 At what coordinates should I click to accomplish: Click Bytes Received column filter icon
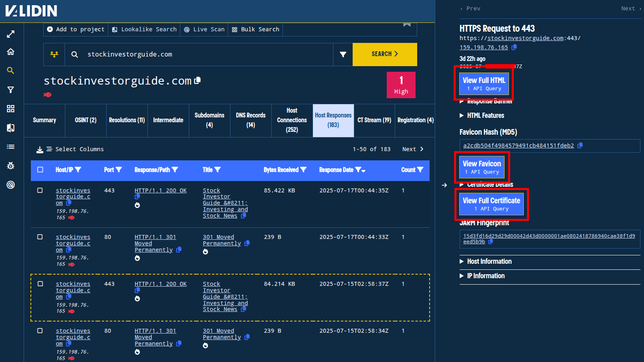(x=303, y=170)
